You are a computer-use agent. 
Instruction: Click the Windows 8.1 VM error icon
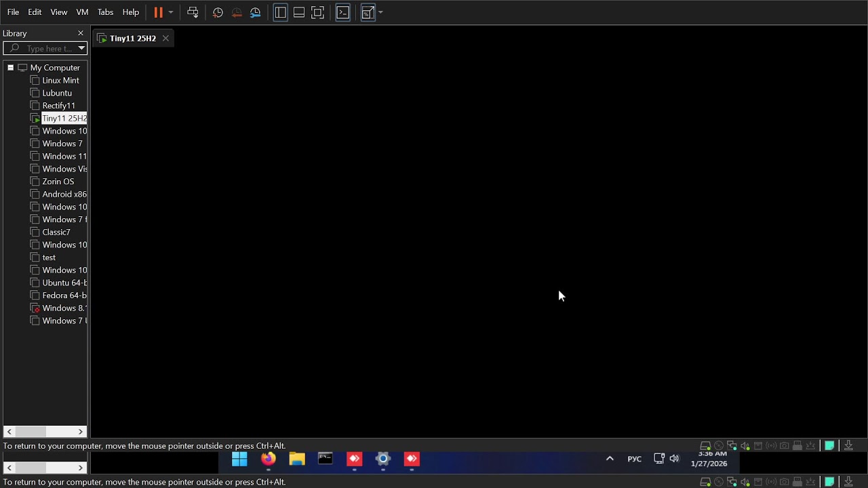click(x=35, y=308)
